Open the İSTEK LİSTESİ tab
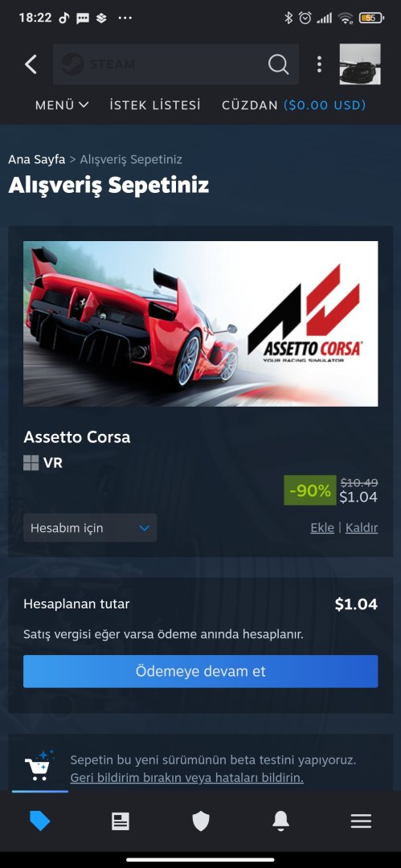The height and width of the screenshot is (868, 401). (x=155, y=104)
